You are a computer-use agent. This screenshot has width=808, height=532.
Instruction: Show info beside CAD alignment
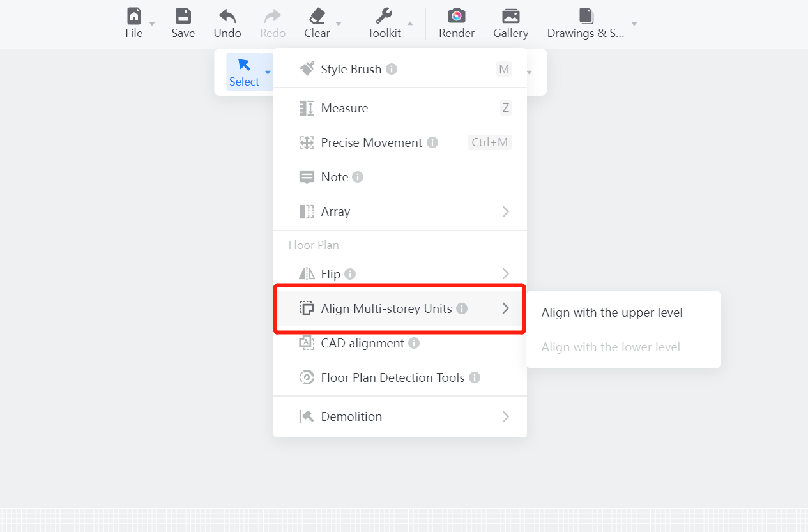414,343
